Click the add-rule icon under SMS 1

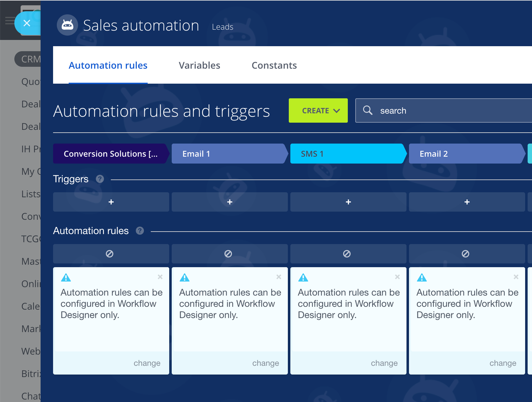click(347, 254)
